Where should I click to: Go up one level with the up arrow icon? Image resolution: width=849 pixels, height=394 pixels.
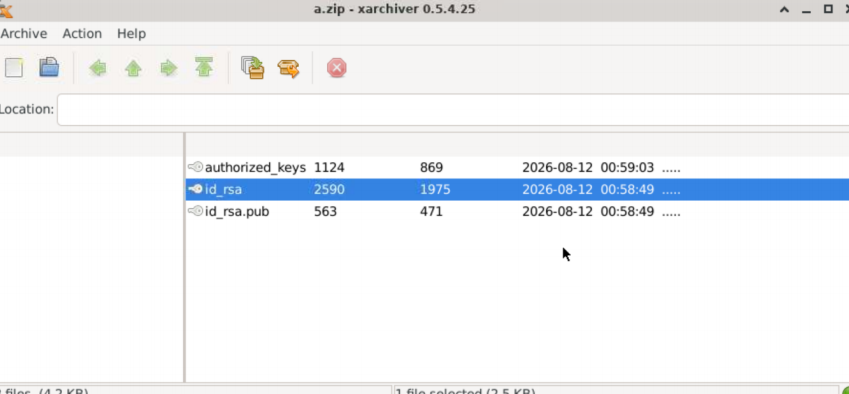click(133, 68)
